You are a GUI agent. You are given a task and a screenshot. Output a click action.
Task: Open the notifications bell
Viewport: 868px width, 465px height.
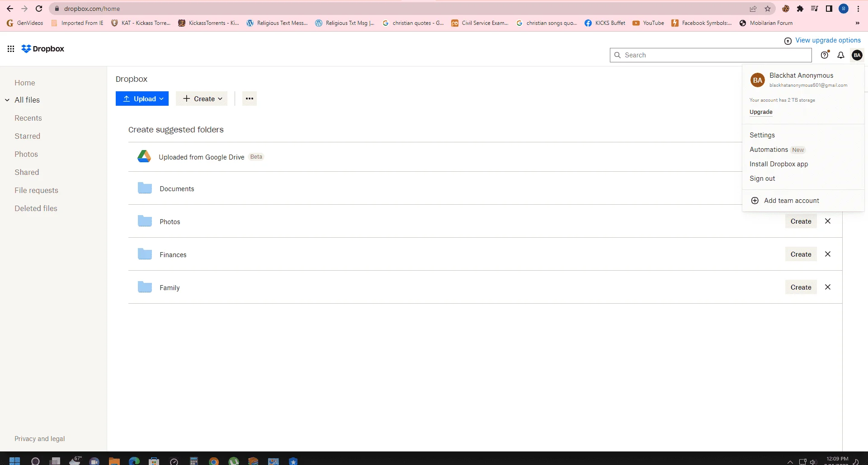pos(841,55)
